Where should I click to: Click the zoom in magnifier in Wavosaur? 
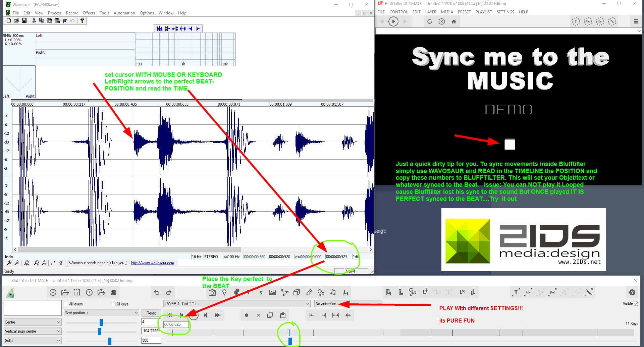pos(9,263)
